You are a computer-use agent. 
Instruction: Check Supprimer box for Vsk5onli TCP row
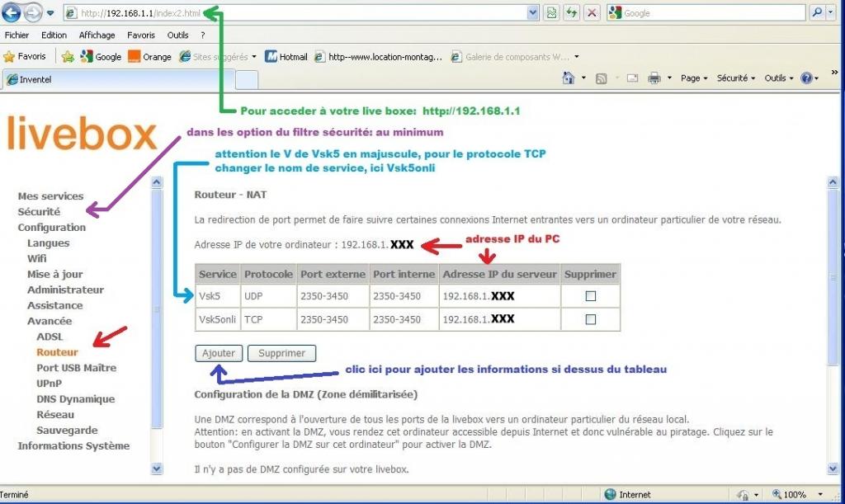pyautogui.click(x=591, y=319)
